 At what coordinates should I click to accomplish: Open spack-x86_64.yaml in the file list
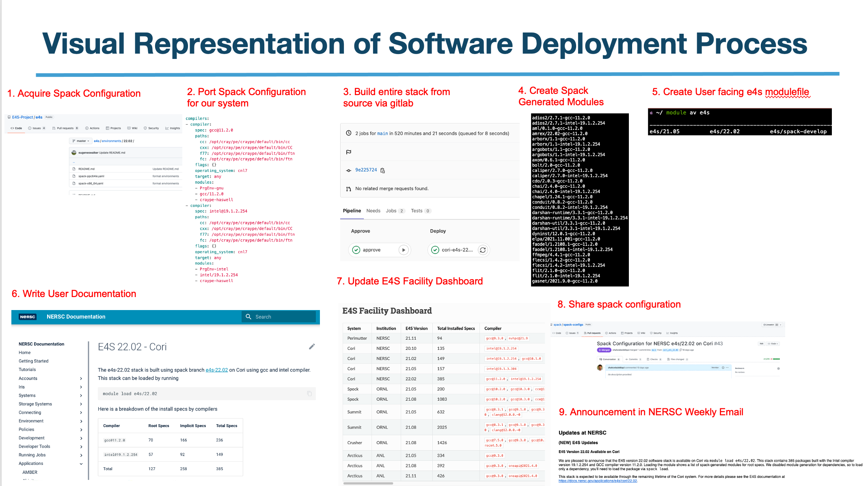(x=91, y=183)
